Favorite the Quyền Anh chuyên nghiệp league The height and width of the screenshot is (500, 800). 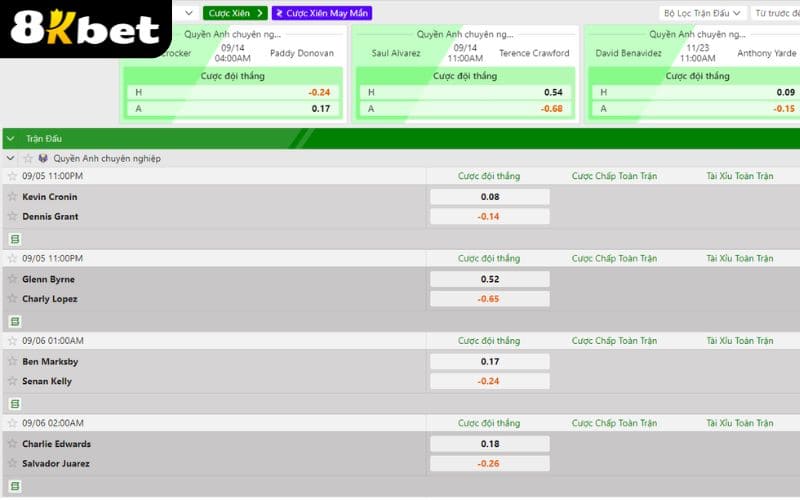pos(28,158)
